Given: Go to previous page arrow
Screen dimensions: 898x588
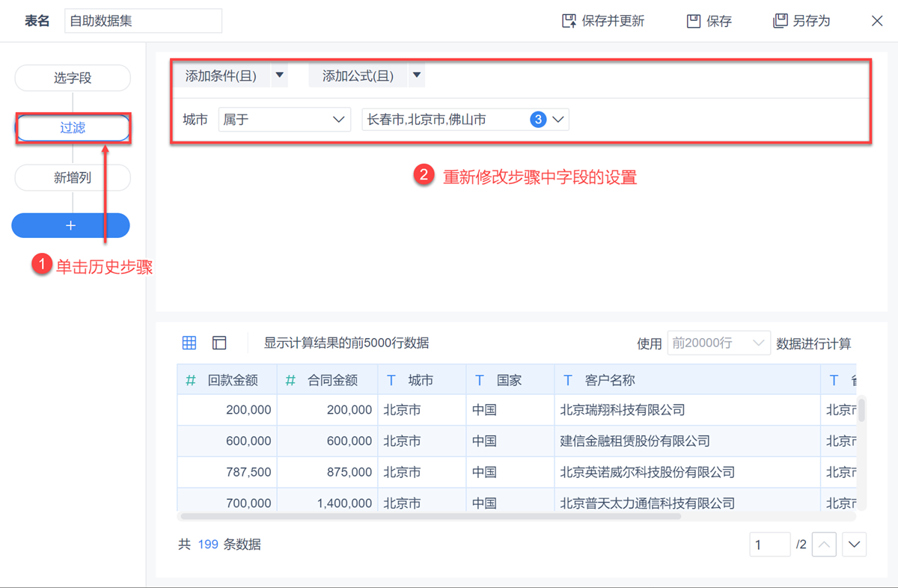Looking at the screenshot, I should (x=824, y=545).
